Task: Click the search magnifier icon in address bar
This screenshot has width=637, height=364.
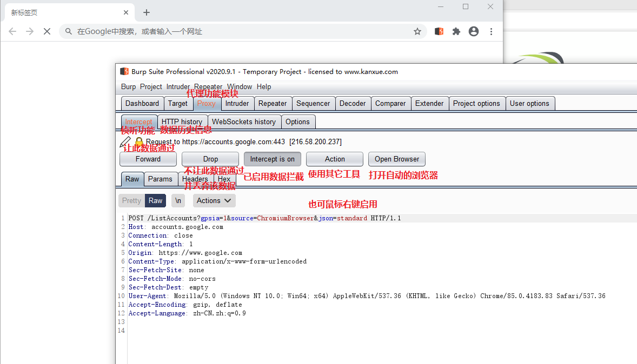Action: pyautogui.click(x=69, y=31)
